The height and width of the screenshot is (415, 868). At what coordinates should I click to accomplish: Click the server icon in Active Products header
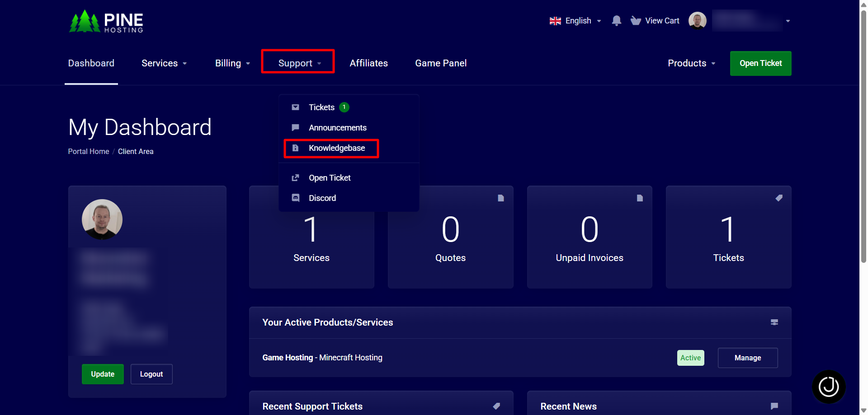click(774, 322)
